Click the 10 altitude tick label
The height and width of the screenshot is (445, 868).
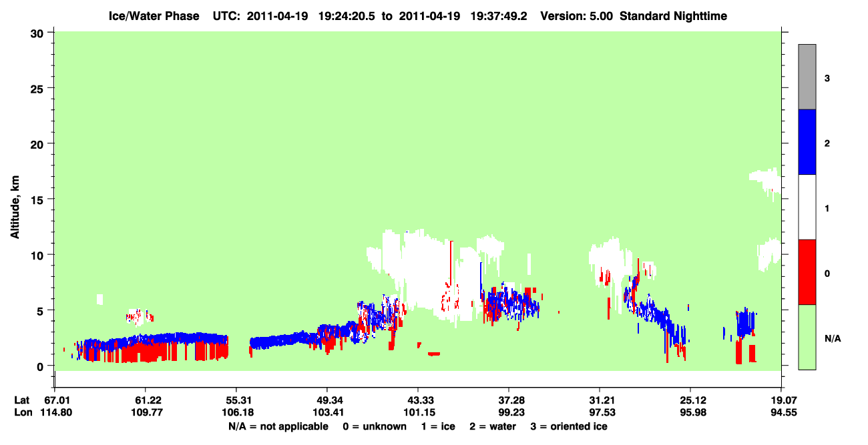coord(39,255)
